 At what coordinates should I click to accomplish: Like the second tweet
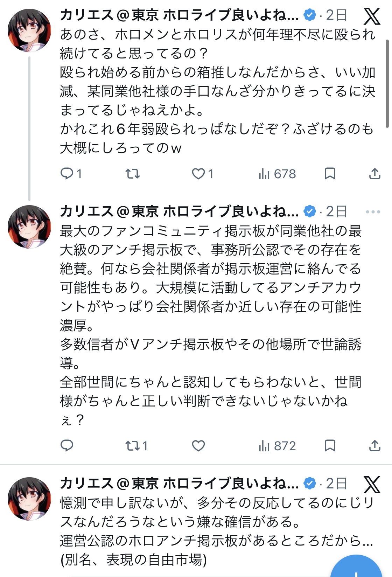tap(198, 446)
